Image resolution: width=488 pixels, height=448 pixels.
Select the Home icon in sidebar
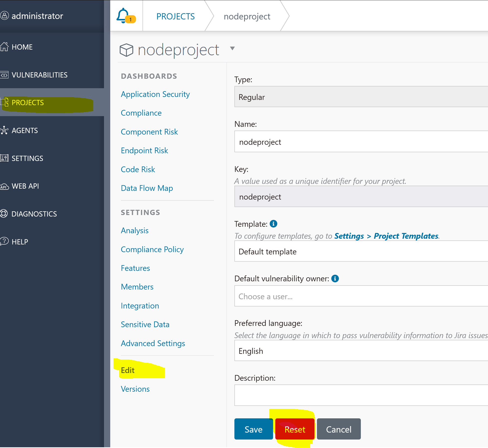pos(4,47)
